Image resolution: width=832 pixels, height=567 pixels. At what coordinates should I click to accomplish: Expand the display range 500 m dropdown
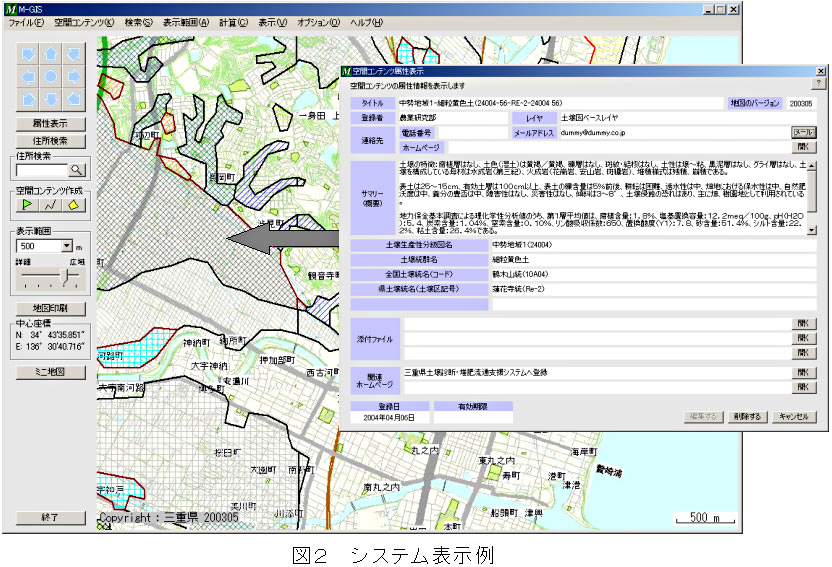pyautogui.click(x=66, y=246)
